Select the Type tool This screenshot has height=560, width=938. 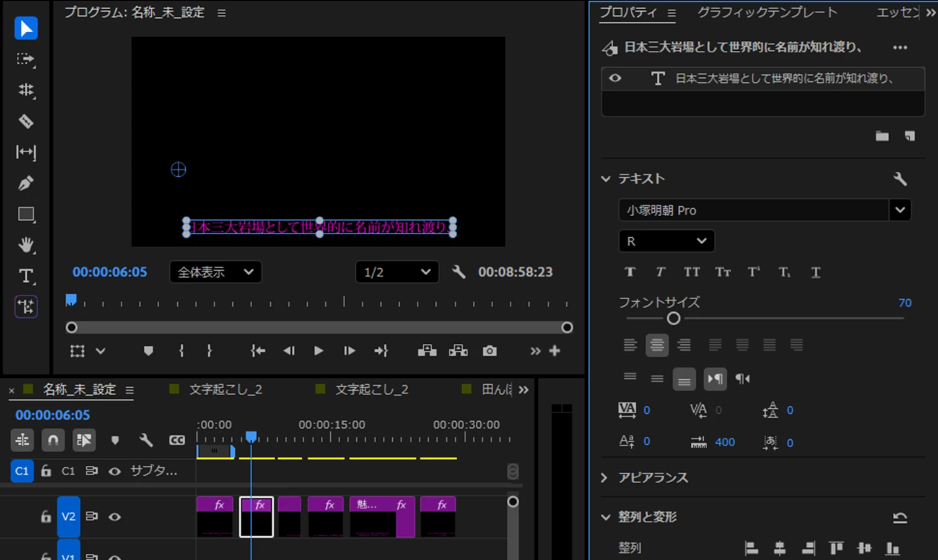(x=25, y=276)
